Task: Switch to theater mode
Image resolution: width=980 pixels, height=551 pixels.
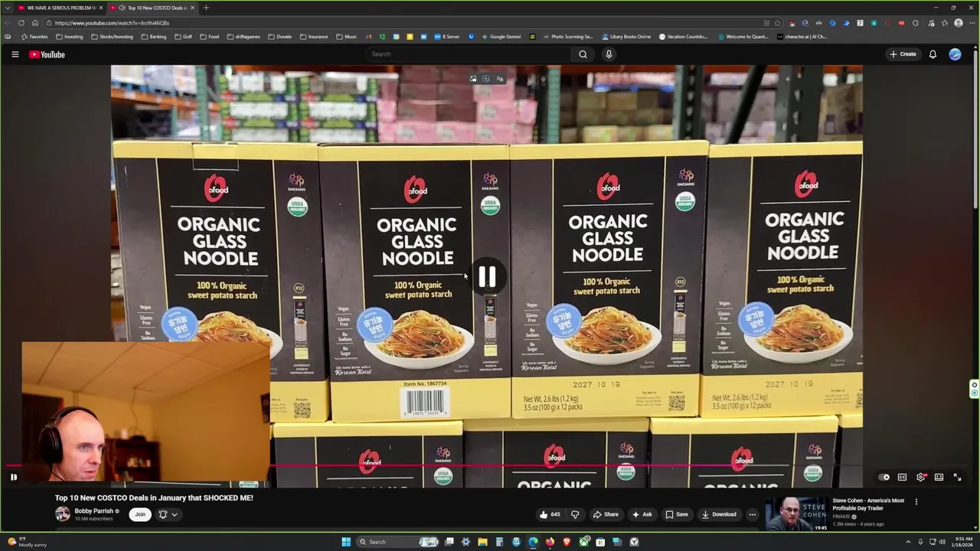Action: click(939, 477)
